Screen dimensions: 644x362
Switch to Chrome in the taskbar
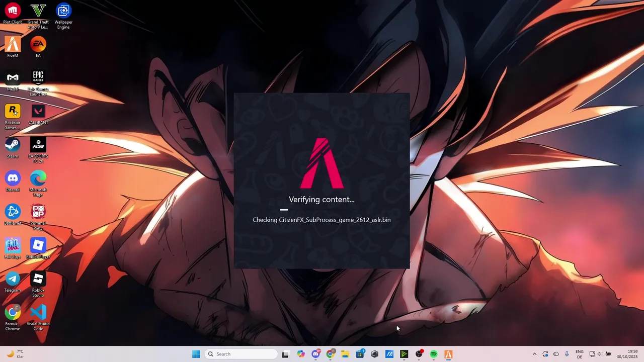331,354
